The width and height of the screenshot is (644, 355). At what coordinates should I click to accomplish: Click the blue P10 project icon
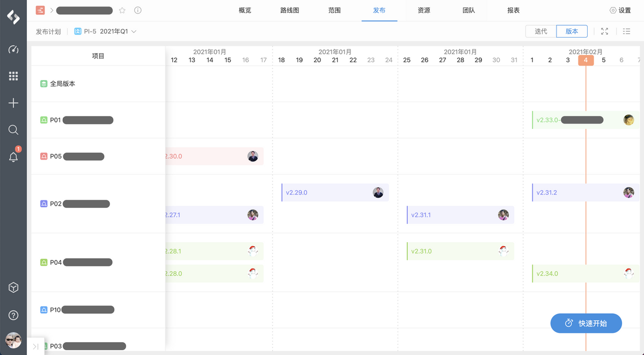click(x=44, y=310)
